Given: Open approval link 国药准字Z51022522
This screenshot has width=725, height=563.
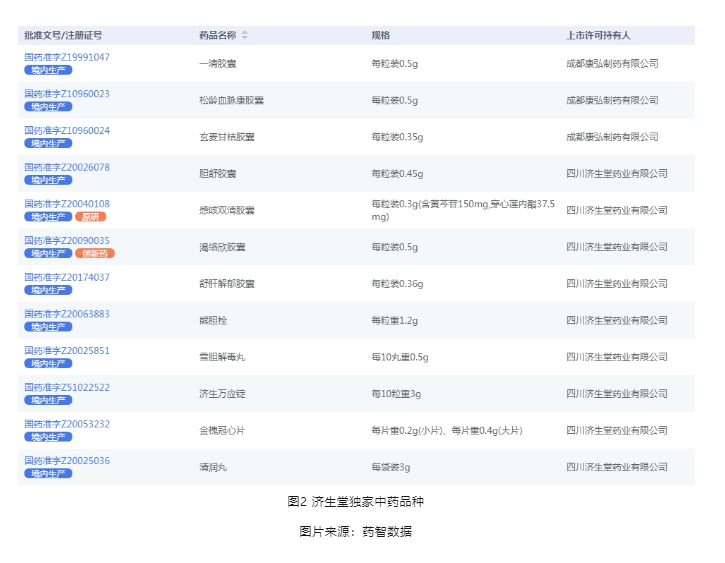Looking at the screenshot, I should point(67,387).
